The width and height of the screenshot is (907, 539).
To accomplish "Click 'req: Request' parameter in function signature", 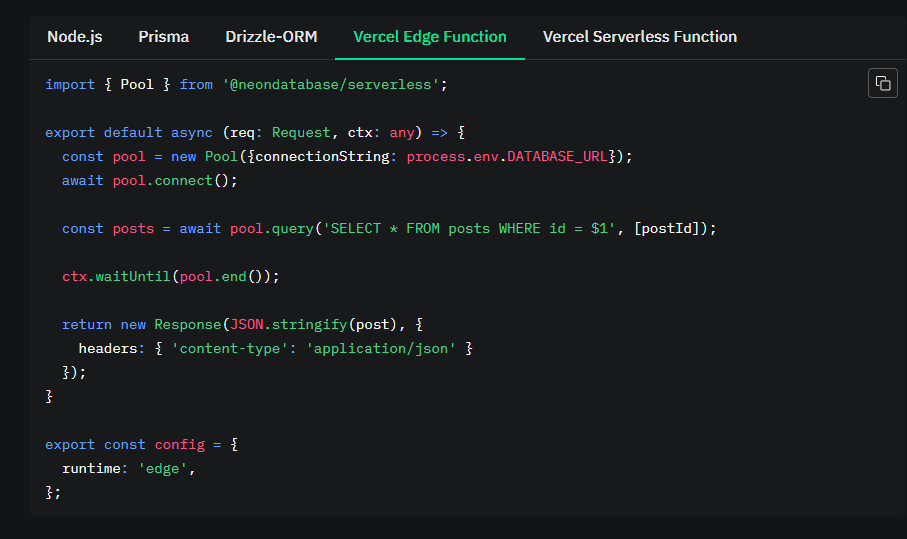I will tap(280, 132).
